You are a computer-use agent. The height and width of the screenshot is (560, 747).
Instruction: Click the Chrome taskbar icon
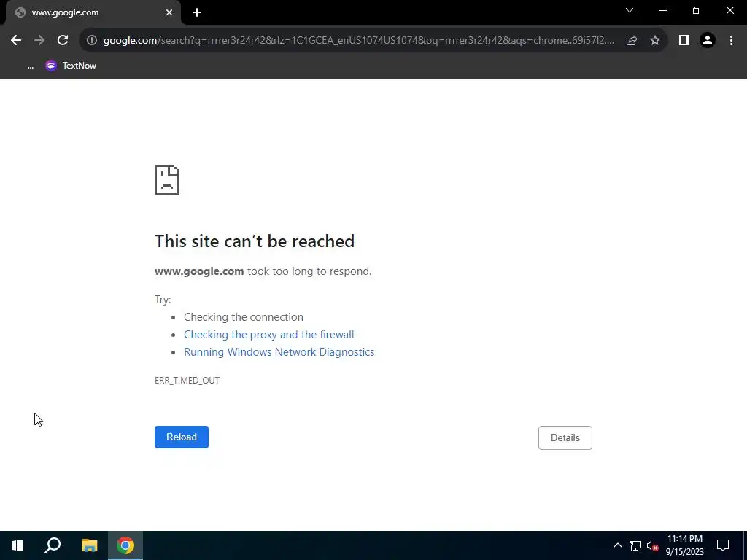pos(125,545)
